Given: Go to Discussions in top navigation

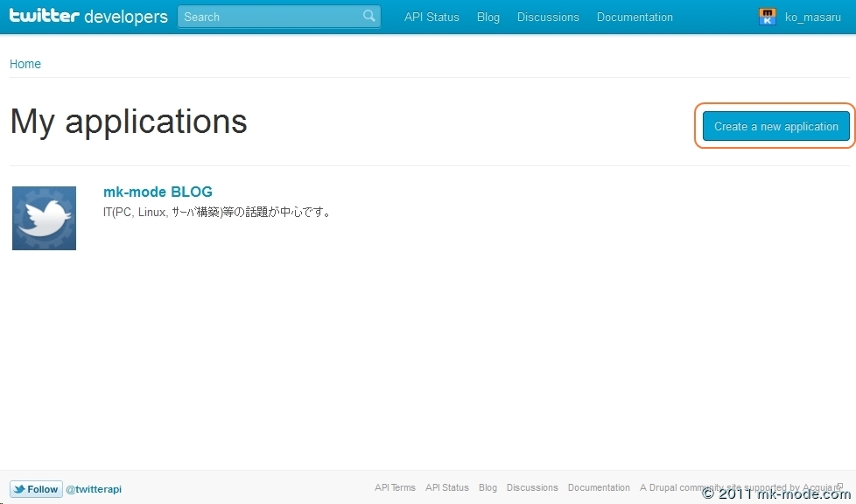Looking at the screenshot, I should (x=548, y=17).
